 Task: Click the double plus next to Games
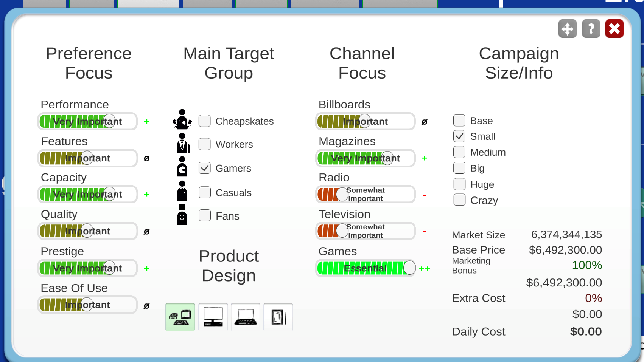425,269
